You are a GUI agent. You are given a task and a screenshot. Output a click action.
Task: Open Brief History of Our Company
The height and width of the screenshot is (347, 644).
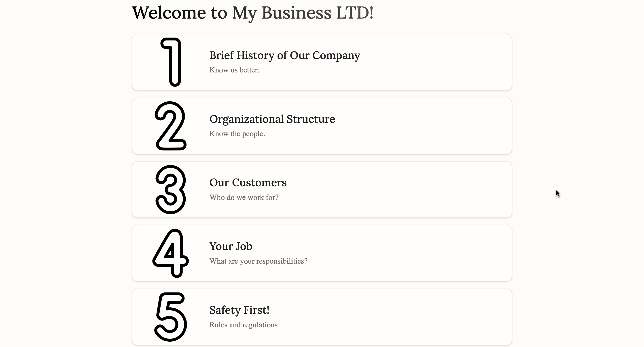[x=284, y=55]
